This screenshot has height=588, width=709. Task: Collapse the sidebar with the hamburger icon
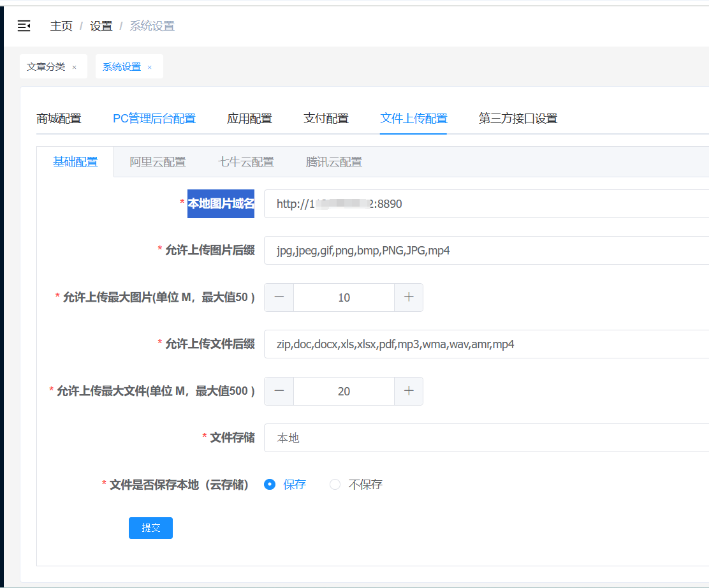click(x=24, y=26)
